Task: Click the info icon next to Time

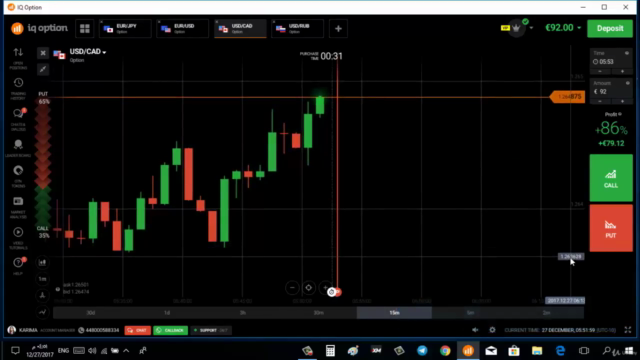Action: coord(627,53)
